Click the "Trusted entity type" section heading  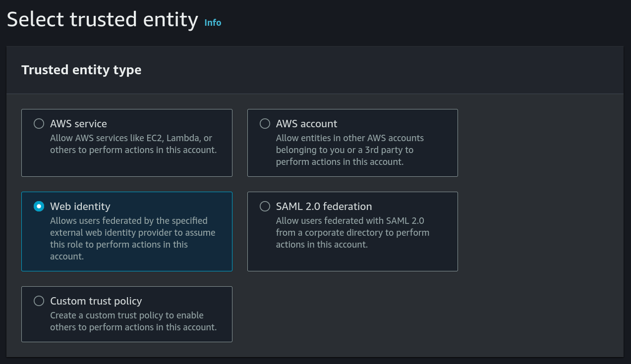pos(81,70)
